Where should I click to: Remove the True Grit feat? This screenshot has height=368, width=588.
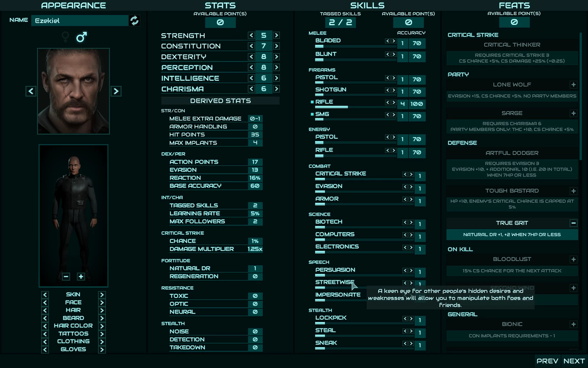(573, 223)
